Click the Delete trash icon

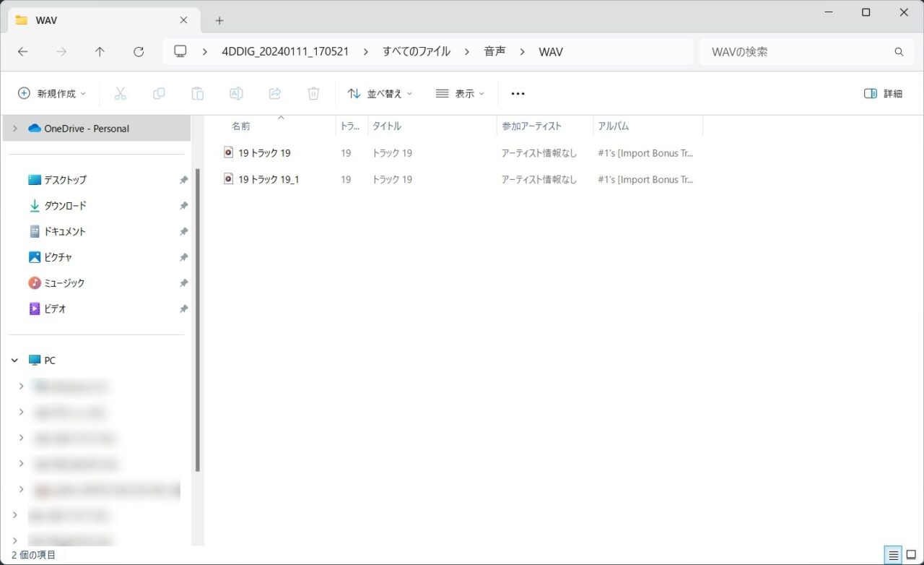click(x=313, y=93)
